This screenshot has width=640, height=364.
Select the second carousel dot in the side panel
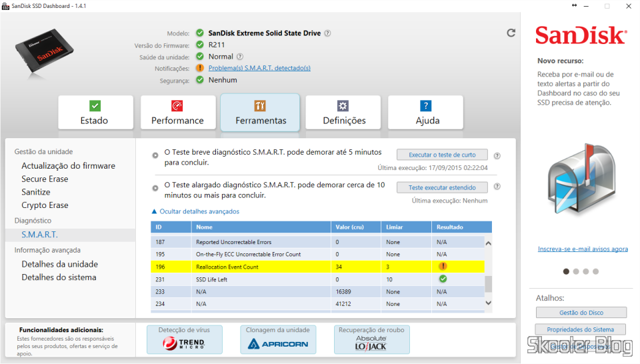(x=576, y=271)
